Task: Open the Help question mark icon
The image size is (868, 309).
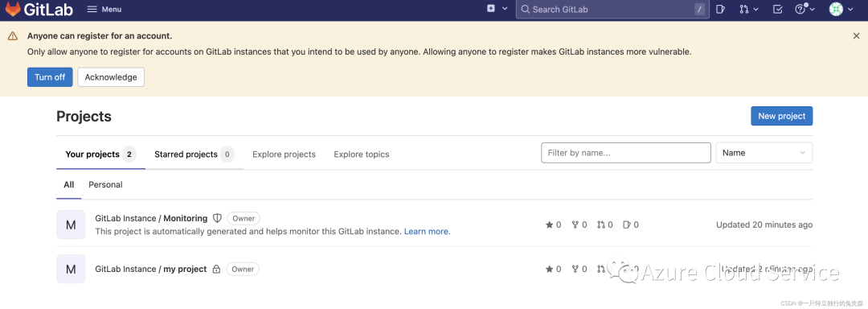Action: [800, 10]
